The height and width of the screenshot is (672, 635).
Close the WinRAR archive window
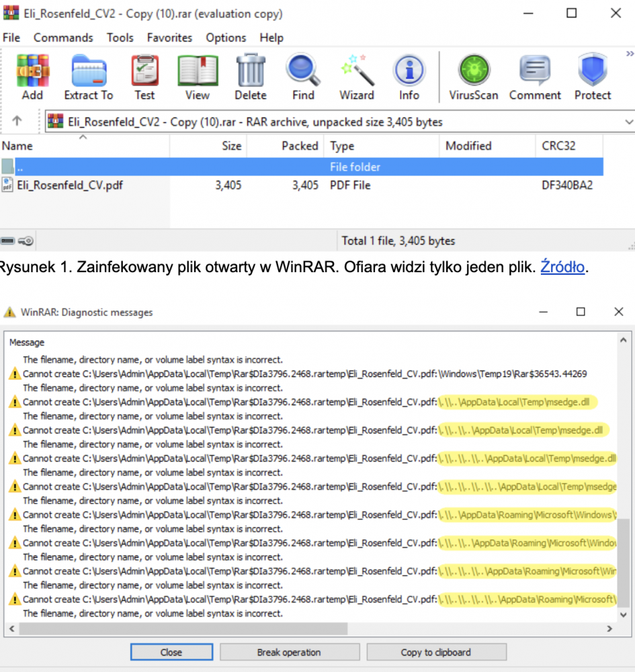[x=616, y=13]
